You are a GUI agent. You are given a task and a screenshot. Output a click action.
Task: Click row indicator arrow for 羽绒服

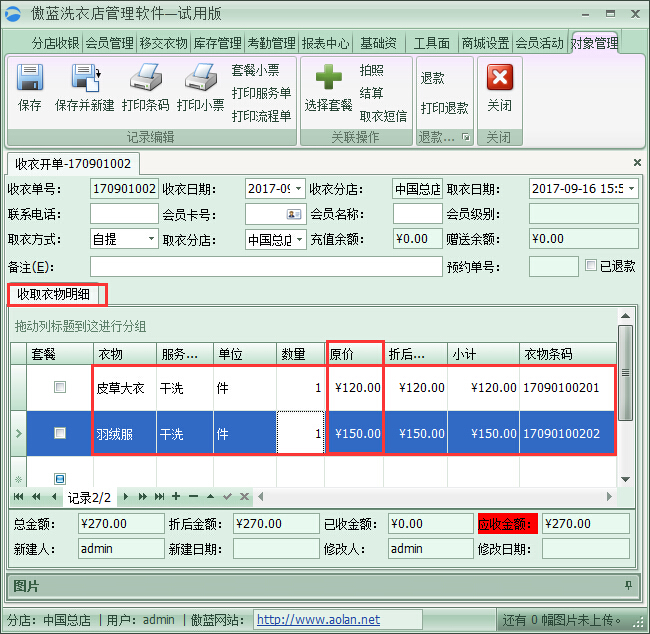pyautogui.click(x=19, y=433)
